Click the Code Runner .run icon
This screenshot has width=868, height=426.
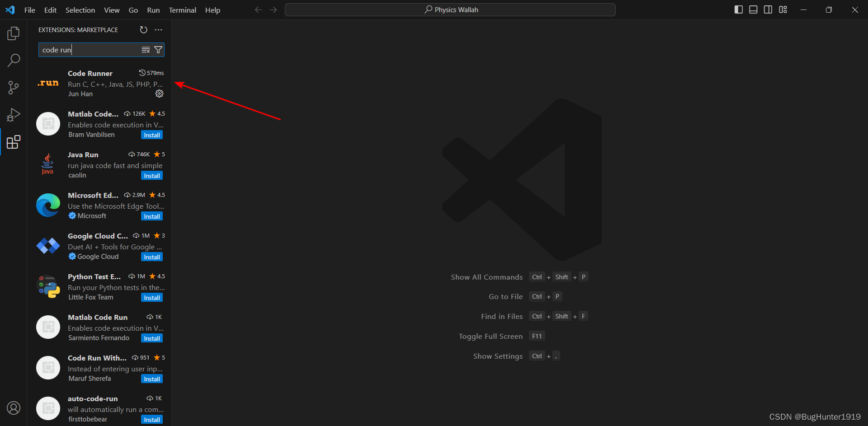[x=48, y=83]
